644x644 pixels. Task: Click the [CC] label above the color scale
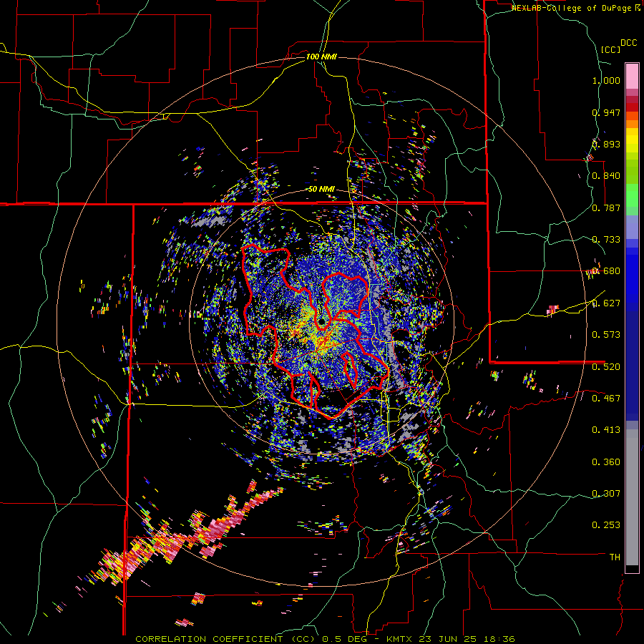tap(611, 49)
